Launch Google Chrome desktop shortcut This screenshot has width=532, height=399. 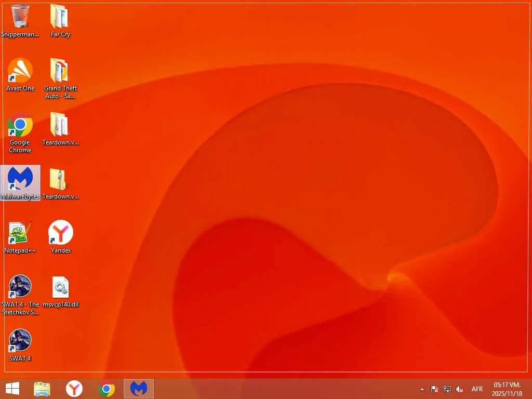[20, 132]
